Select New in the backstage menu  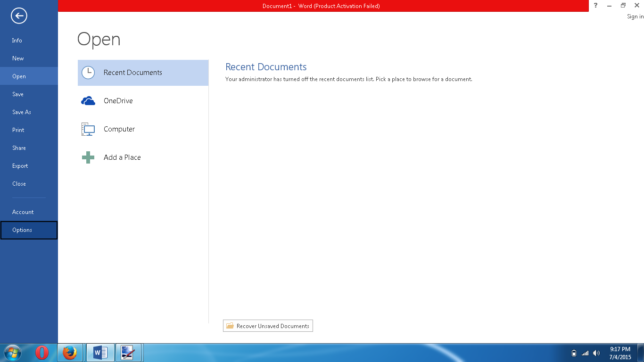(x=29, y=58)
